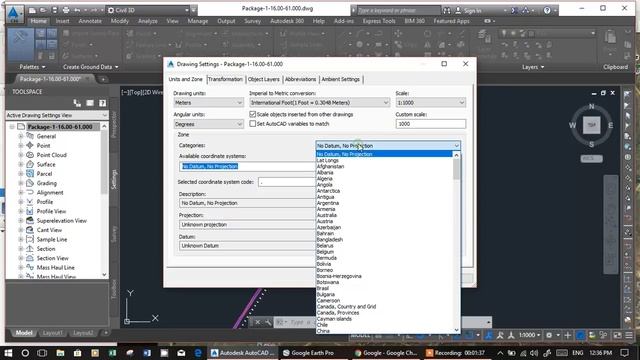Open the Package-1-16.00-61.000 drawing tab

tap(50, 79)
